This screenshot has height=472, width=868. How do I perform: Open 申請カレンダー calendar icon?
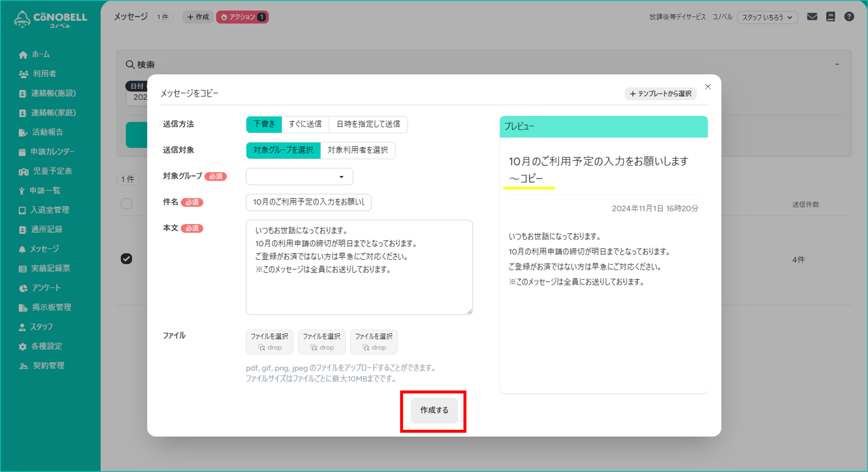coord(22,152)
